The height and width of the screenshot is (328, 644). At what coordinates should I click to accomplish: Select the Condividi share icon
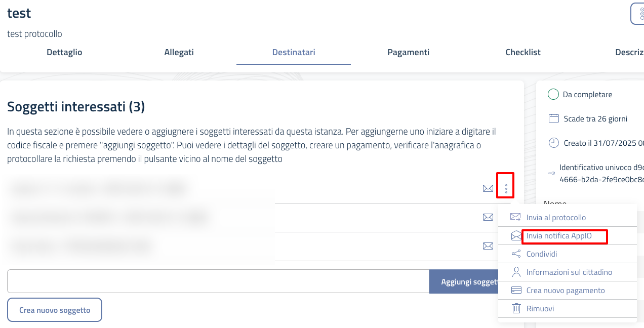pyautogui.click(x=515, y=254)
